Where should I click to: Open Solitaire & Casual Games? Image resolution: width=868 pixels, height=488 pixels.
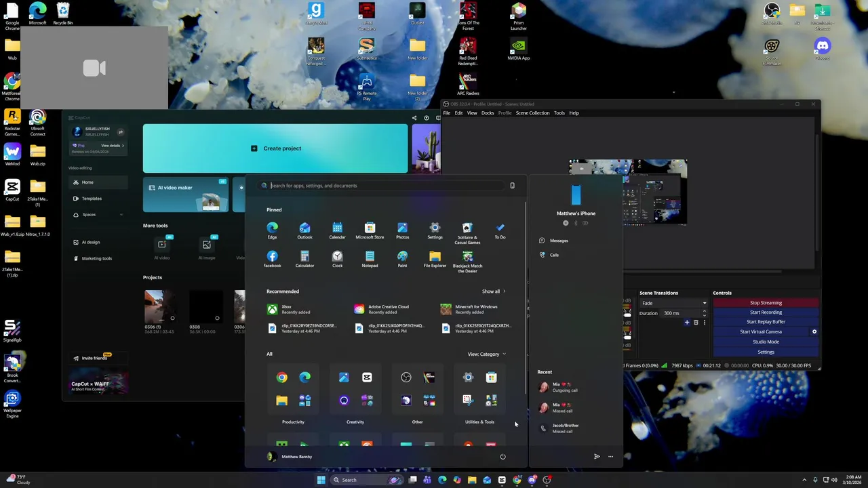(467, 232)
